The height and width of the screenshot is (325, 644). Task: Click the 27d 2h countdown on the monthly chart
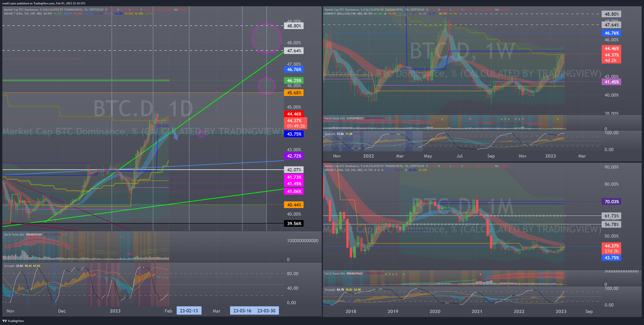612,251
